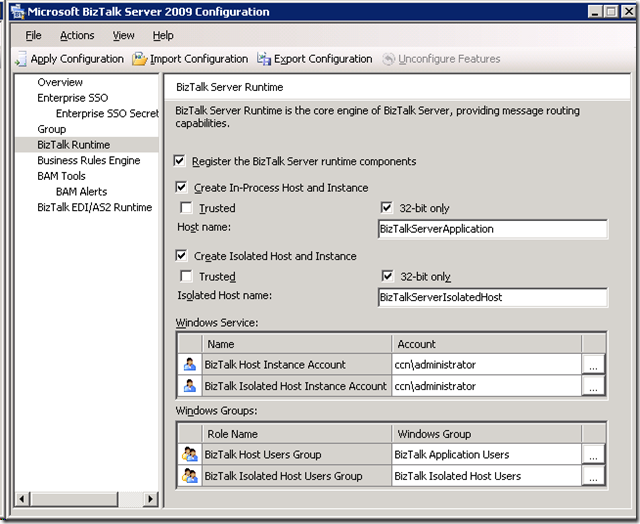This screenshot has height=524, width=640.
Task: Minimize the BizTalk Configuration window
Action: (595, 11)
